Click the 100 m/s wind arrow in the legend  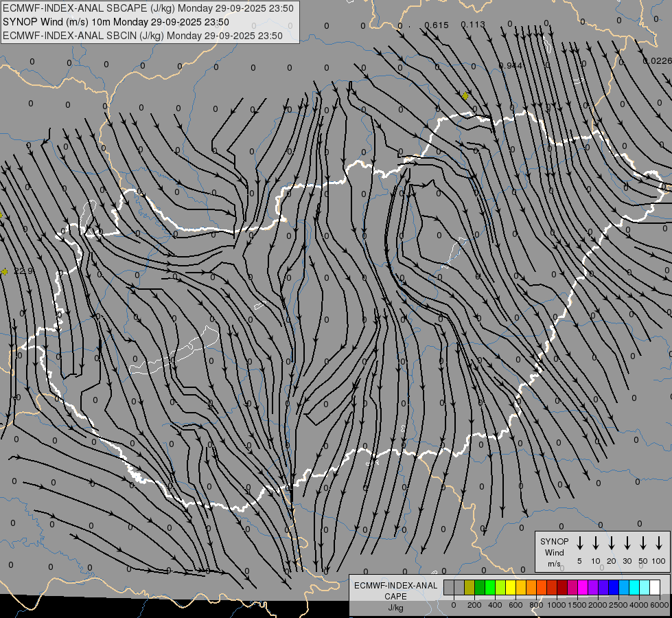click(x=659, y=543)
